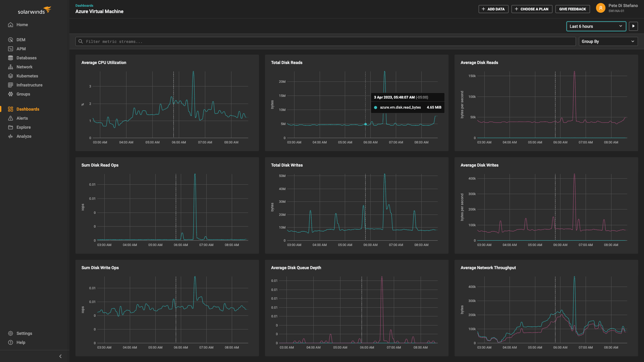
Task: Select the Network monitoring icon
Action: click(x=11, y=67)
